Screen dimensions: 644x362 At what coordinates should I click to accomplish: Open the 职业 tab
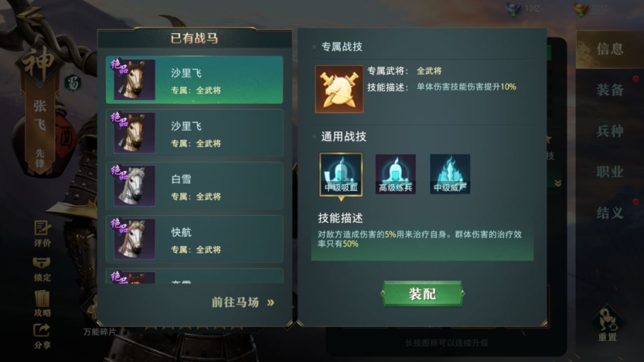tap(610, 172)
